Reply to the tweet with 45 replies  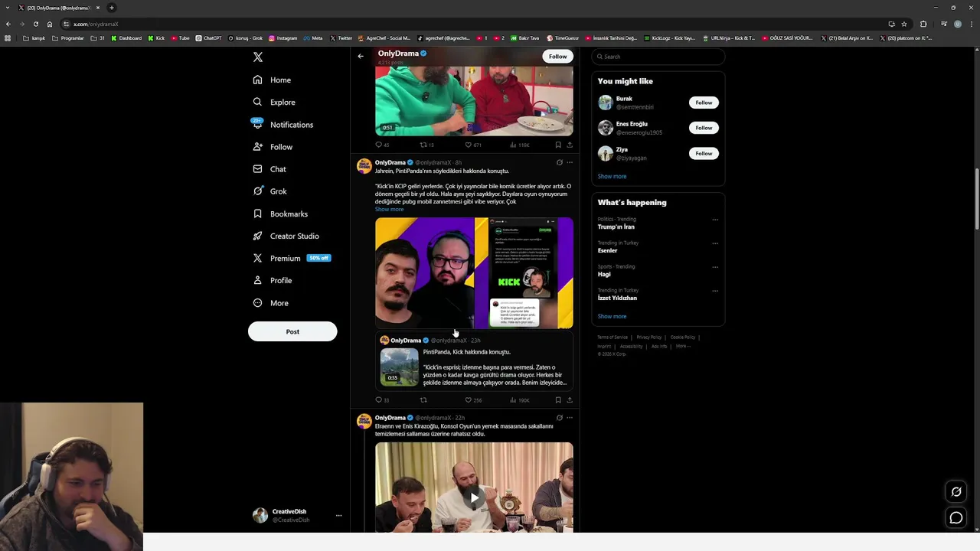point(382,145)
